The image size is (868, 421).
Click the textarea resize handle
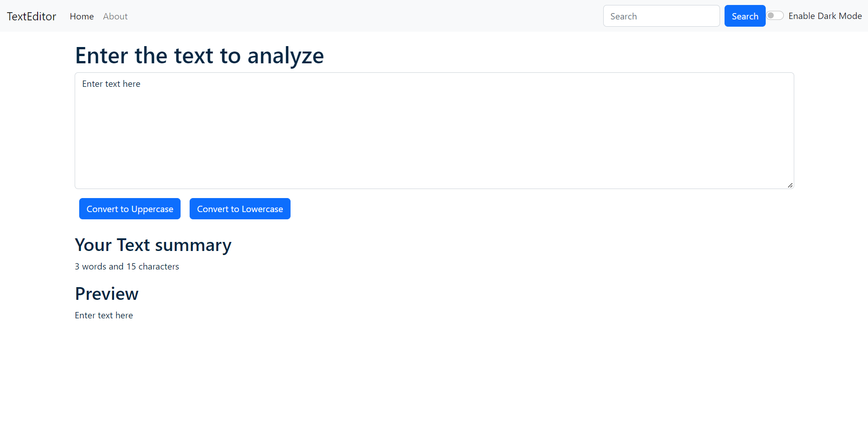790,184
